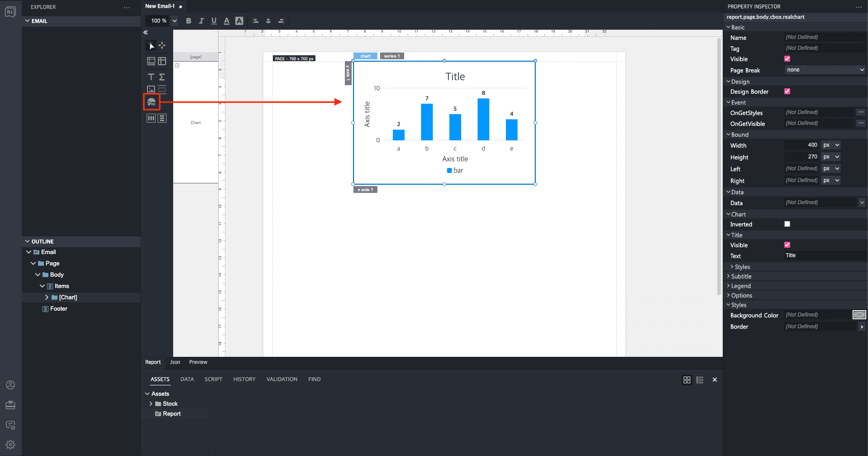
Task: Switch to the Preview tab
Action: click(x=198, y=362)
